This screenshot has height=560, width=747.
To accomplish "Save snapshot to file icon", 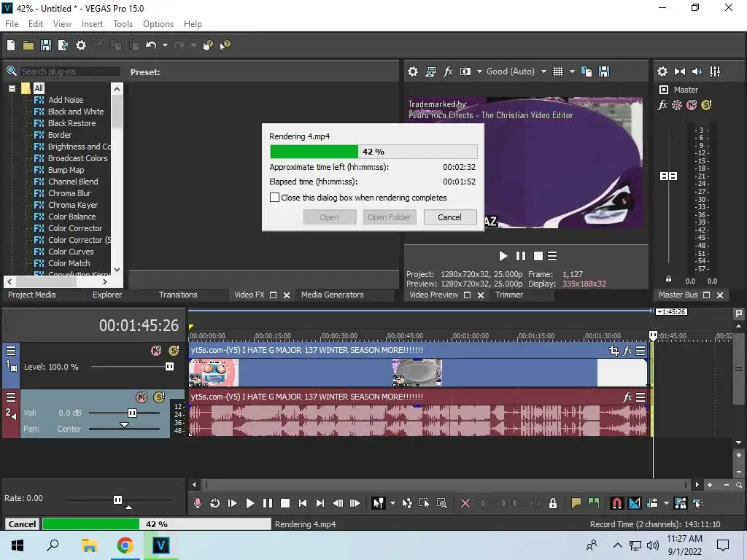I will pyautogui.click(x=604, y=71).
